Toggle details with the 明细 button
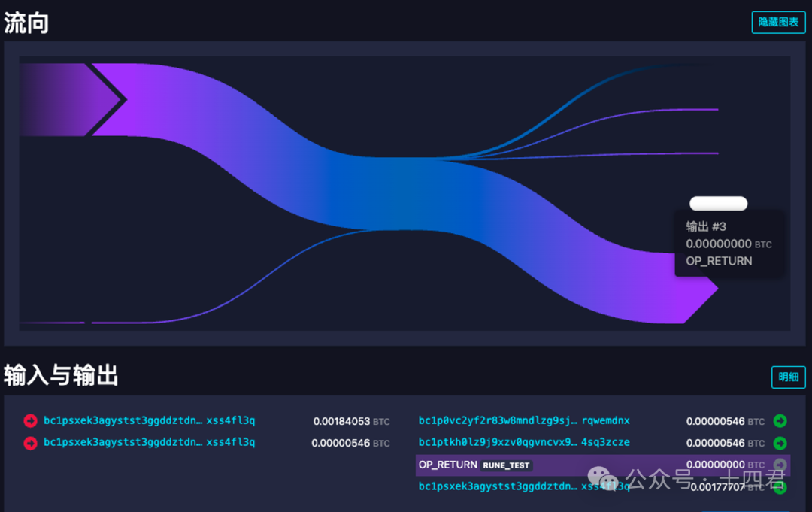This screenshot has width=812, height=512. point(788,377)
